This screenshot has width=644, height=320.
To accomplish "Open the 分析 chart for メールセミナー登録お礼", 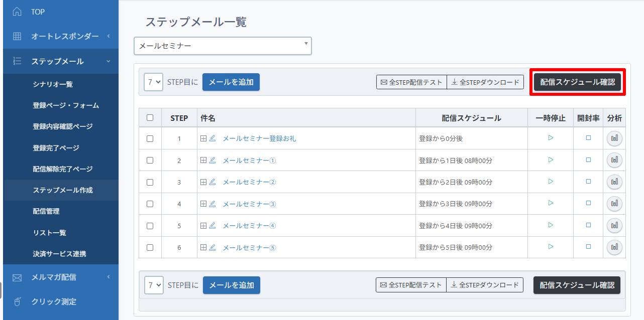I will point(614,138).
